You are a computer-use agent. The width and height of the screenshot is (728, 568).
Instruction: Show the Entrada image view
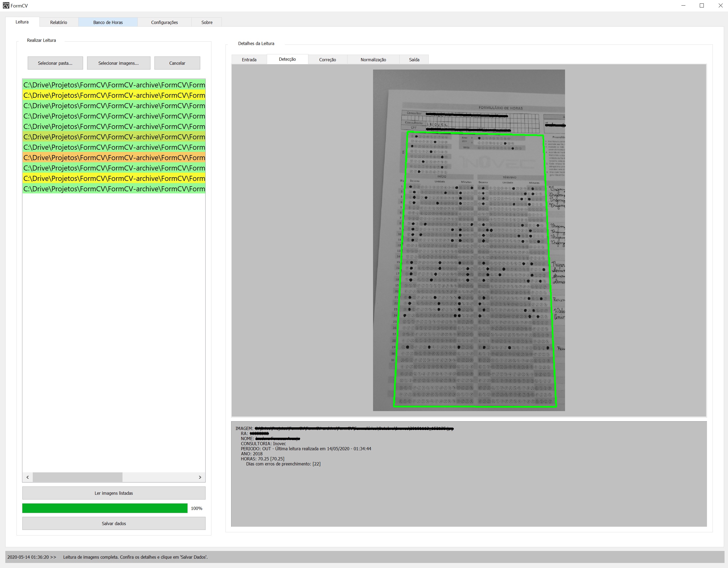(249, 60)
